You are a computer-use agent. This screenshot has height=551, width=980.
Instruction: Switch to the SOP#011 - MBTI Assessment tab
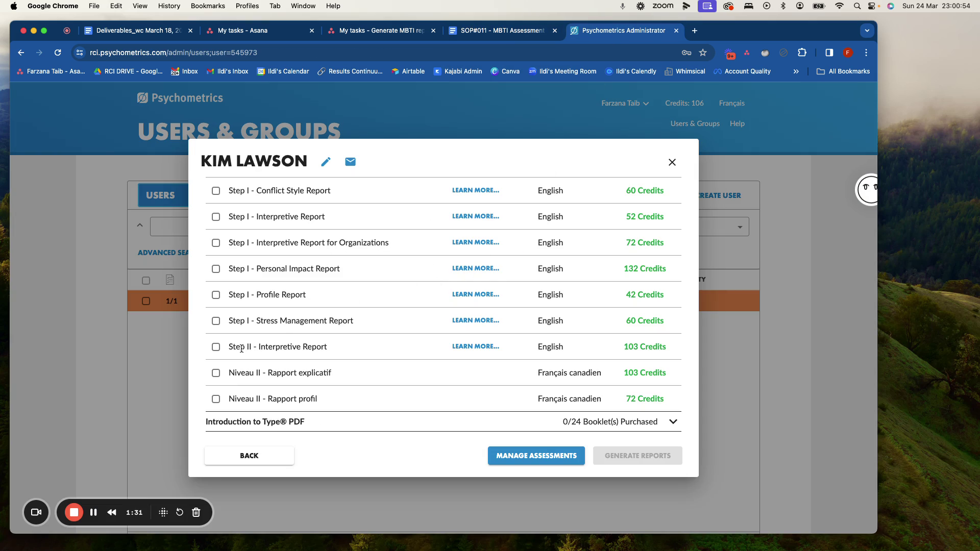(502, 31)
